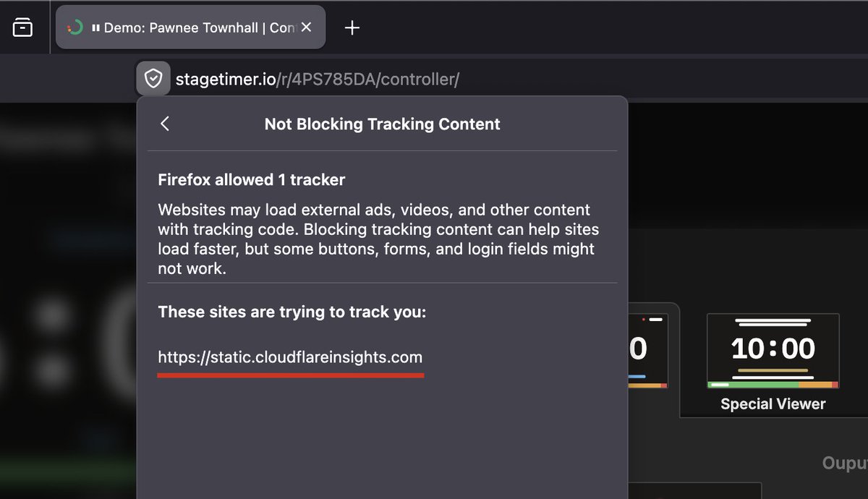Click the Not Blocking Tracking Content heading
The width and height of the screenshot is (868, 499).
coord(382,124)
